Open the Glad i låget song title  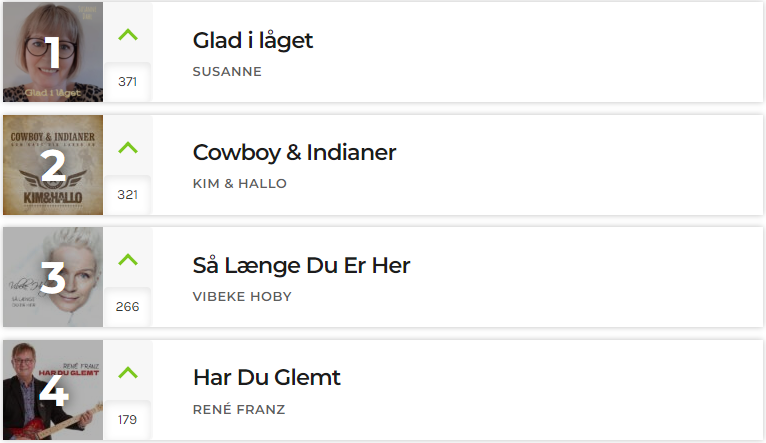point(253,41)
